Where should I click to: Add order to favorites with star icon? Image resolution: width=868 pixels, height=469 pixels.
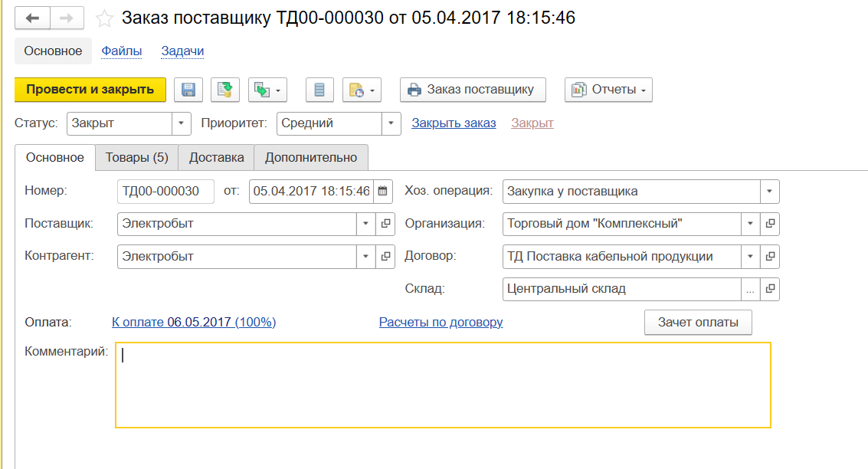point(104,18)
